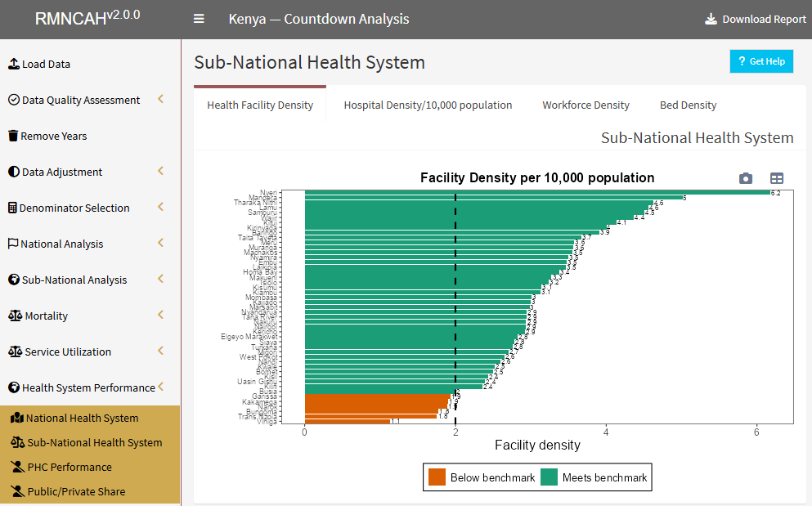Expand the Denominator Selection chevron

point(160,207)
